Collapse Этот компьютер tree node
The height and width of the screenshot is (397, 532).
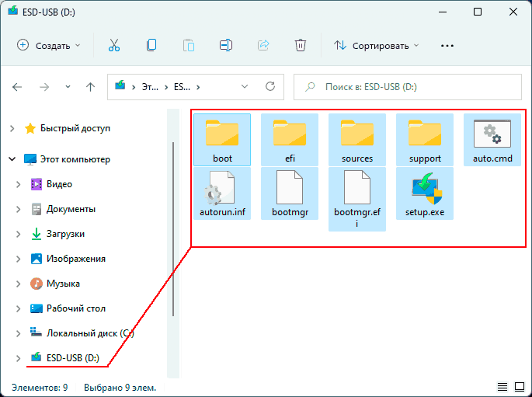(12, 158)
